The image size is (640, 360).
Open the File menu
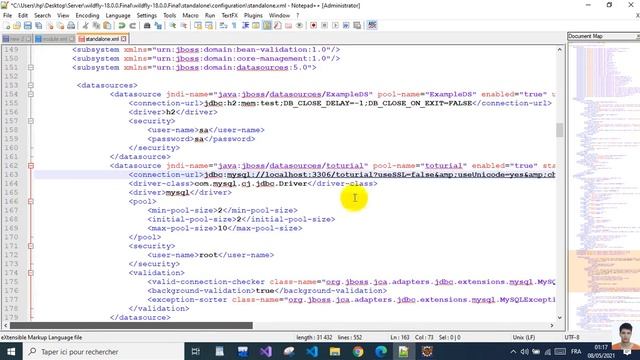click(7, 15)
